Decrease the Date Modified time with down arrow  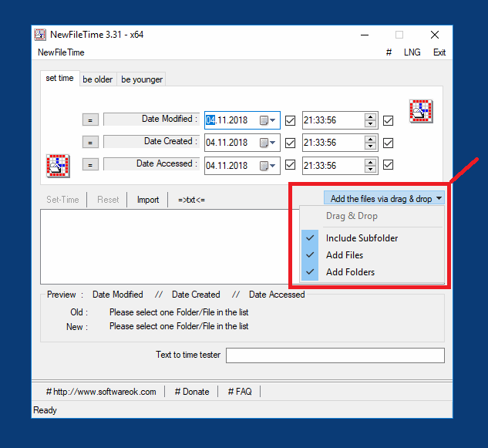[x=370, y=124]
